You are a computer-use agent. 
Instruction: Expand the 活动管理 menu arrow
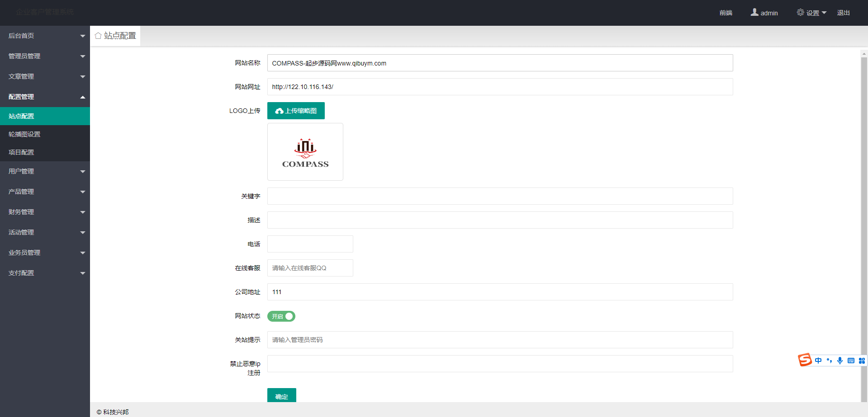[83, 233]
